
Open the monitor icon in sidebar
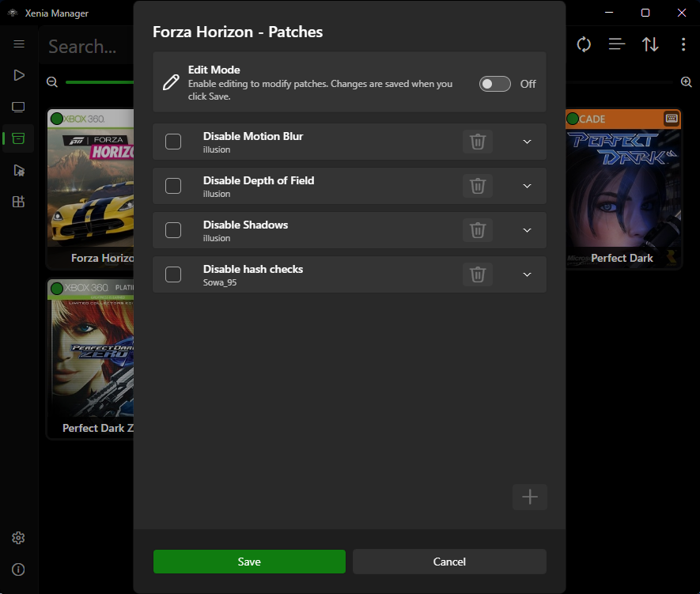click(18, 107)
